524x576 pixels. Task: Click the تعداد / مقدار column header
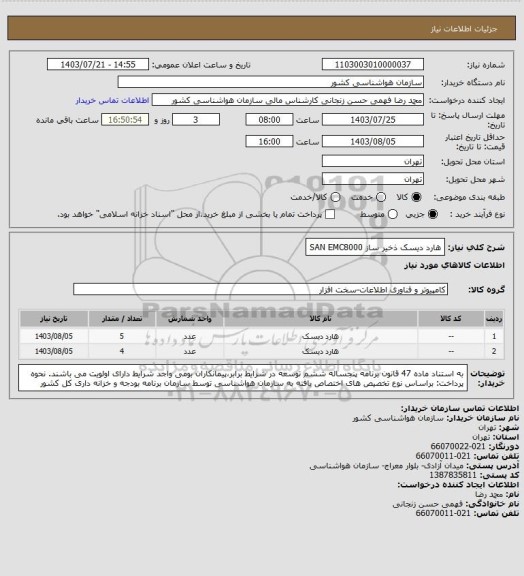[122, 318]
